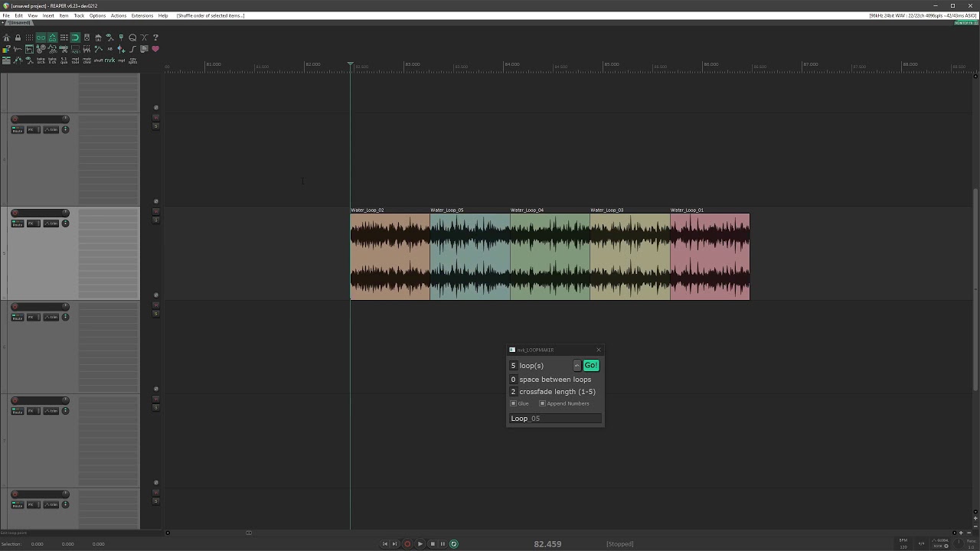Viewport: 980px width, 551px height.
Task: Click the transport play button
Action: pos(420,544)
